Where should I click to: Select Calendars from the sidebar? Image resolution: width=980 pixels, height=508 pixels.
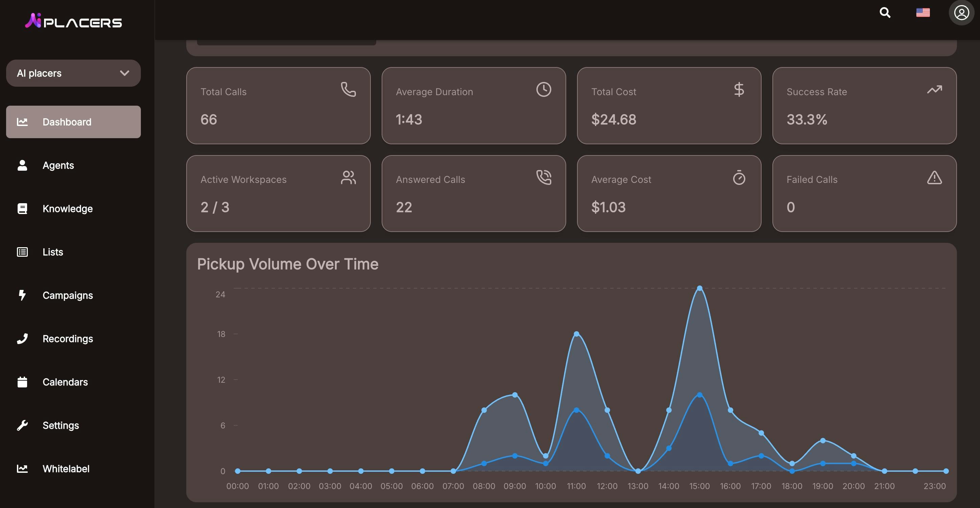pyautogui.click(x=65, y=382)
